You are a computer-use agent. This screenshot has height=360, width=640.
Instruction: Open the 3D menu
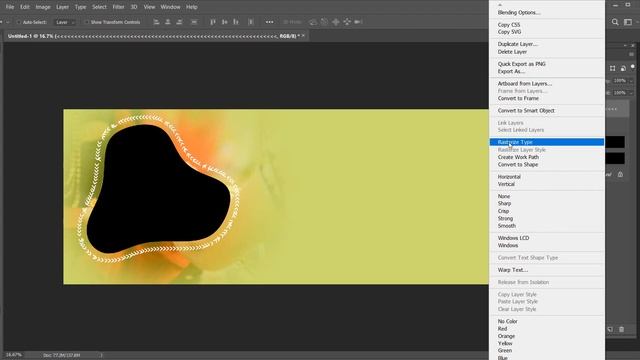134,7
